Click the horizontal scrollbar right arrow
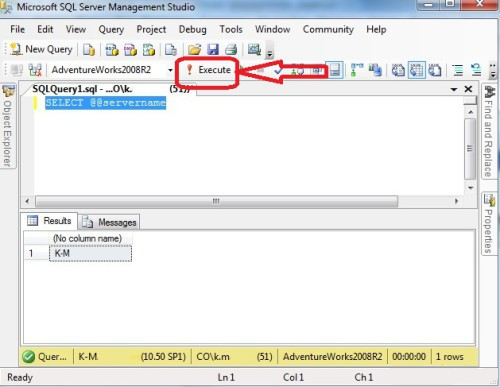 [x=457, y=201]
